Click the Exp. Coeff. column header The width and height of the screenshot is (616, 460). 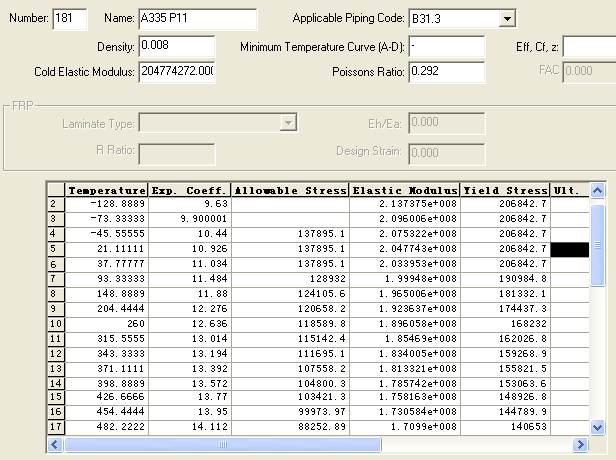click(x=190, y=190)
